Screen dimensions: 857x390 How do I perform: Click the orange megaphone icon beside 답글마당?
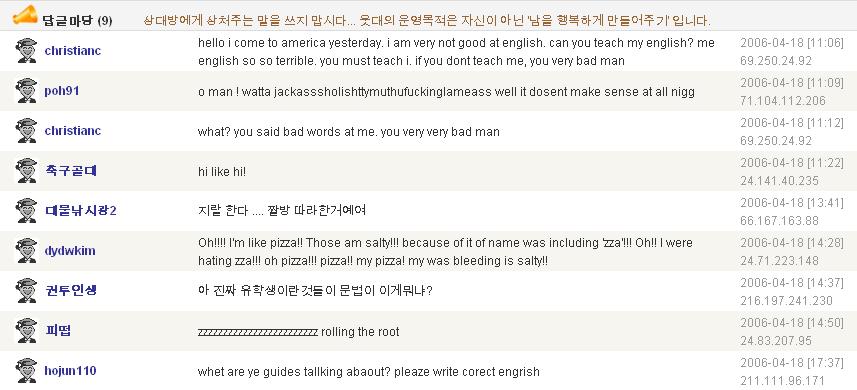(x=25, y=16)
